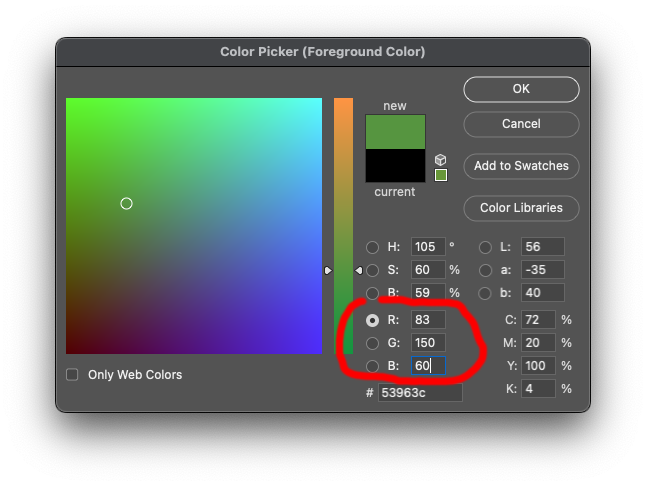Viewport: 646px width, 486px height.
Task: Enable the Only Web Colors checkbox
Action: (x=72, y=375)
